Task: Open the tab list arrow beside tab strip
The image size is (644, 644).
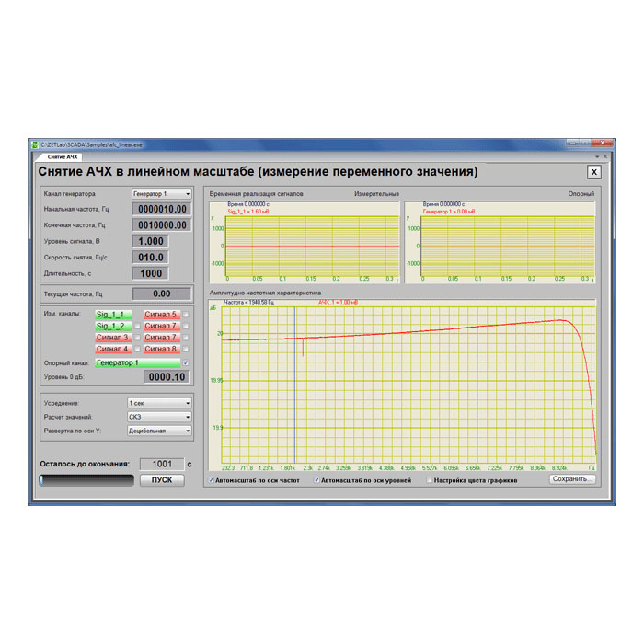Action: 597,157
